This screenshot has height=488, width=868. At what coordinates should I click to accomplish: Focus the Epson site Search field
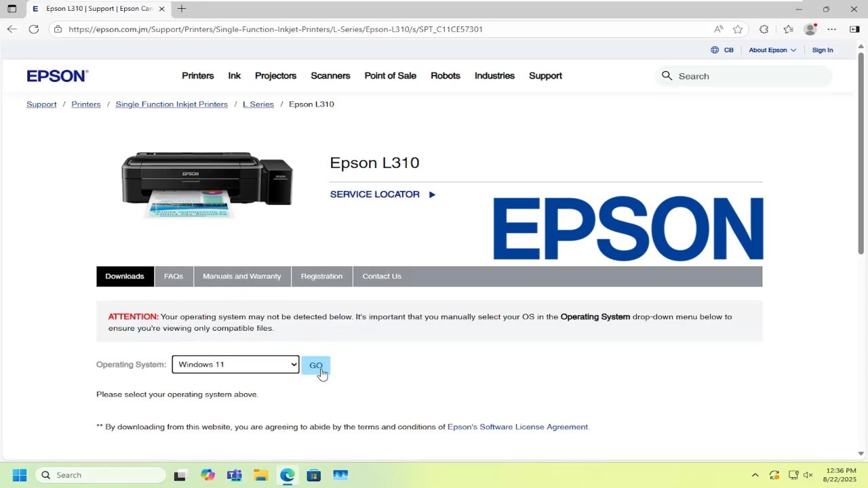[744, 76]
